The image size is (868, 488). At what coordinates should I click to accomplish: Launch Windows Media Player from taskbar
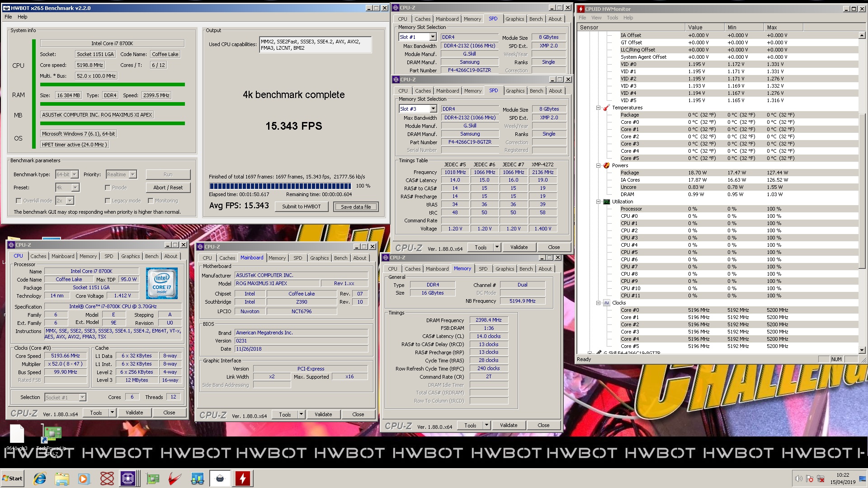coord(84,479)
